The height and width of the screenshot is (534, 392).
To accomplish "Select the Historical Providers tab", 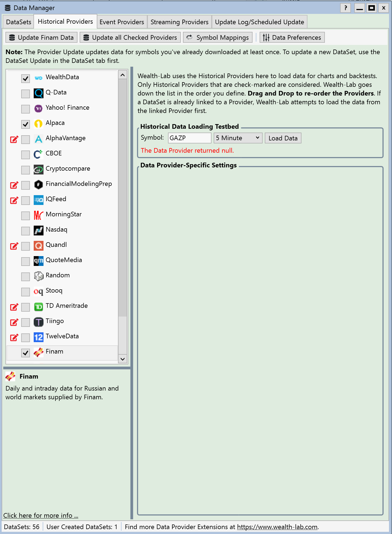I will coord(65,22).
